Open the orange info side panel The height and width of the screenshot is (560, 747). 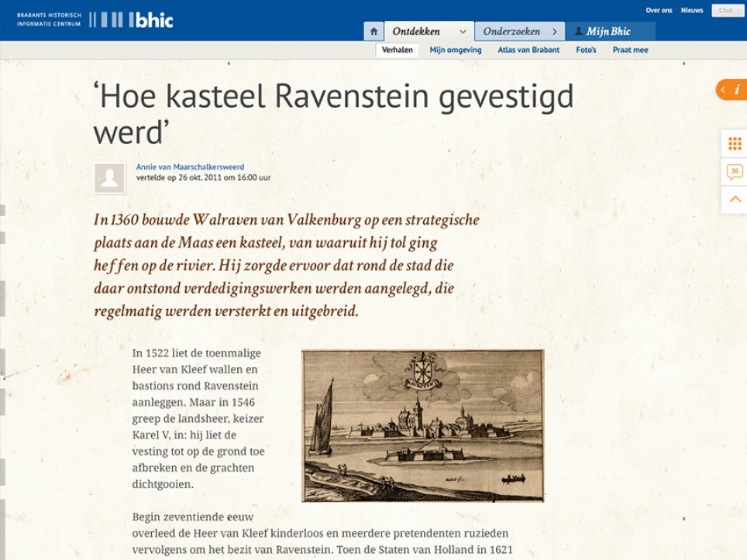click(x=732, y=90)
